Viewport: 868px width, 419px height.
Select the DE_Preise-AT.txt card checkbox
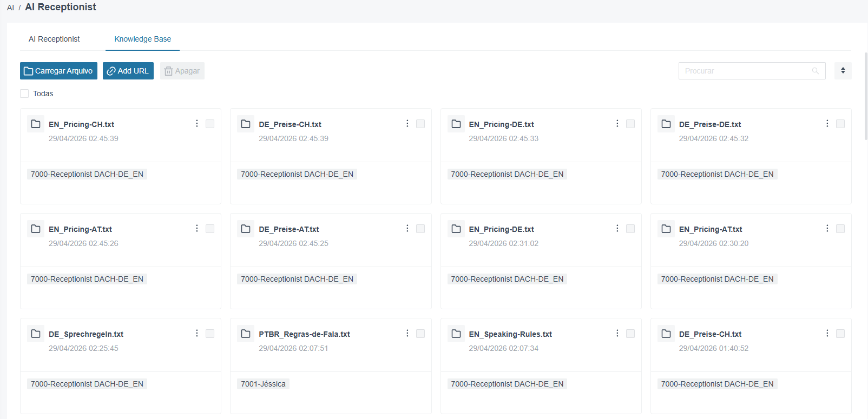click(x=420, y=229)
